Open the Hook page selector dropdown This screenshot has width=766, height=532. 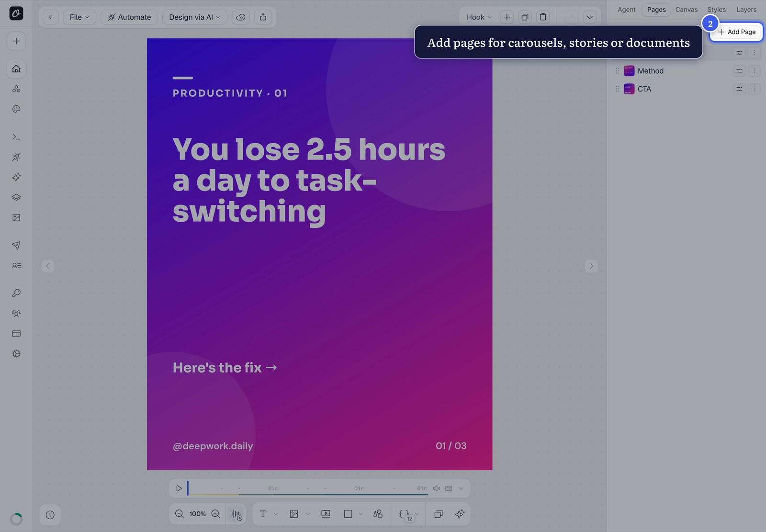tap(479, 17)
